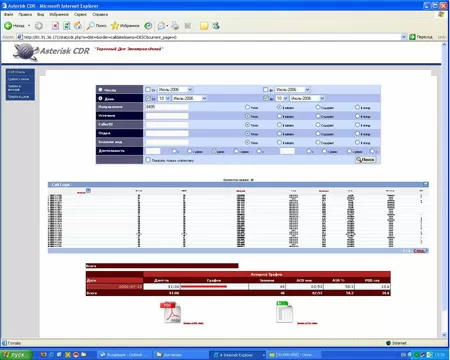This screenshot has height=360, width=450.
Task: Click the Mail envelope toolbar icon
Action: point(161,26)
